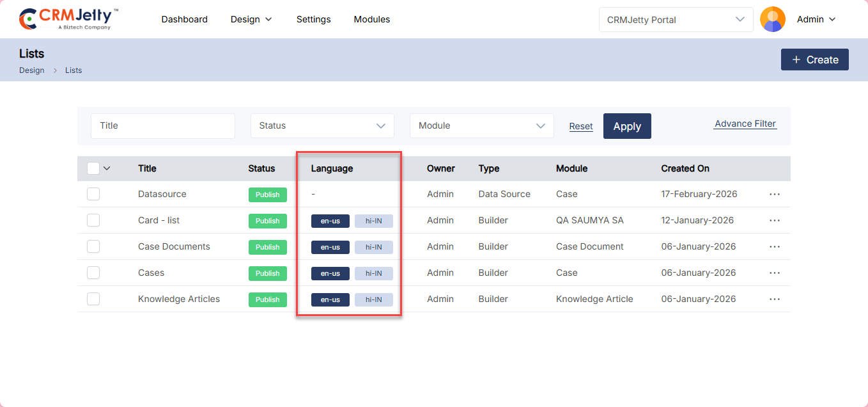Open three-dot menu for Datasource row
Screen dimensions: 868x407
pyautogui.click(x=775, y=194)
